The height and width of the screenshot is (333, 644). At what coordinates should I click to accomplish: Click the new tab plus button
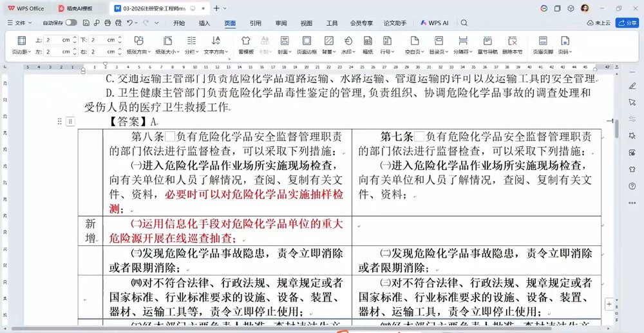point(216,8)
